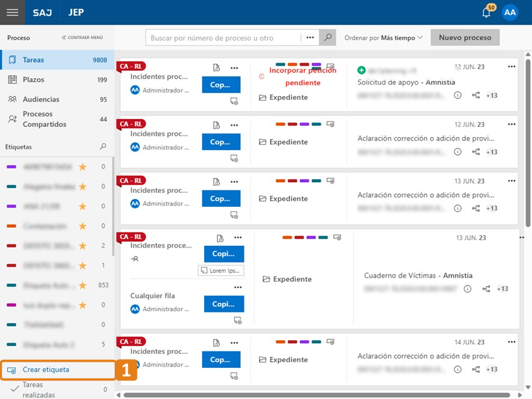Open the hamburger main menu
The width and height of the screenshot is (532, 399).
tap(12, 12)
